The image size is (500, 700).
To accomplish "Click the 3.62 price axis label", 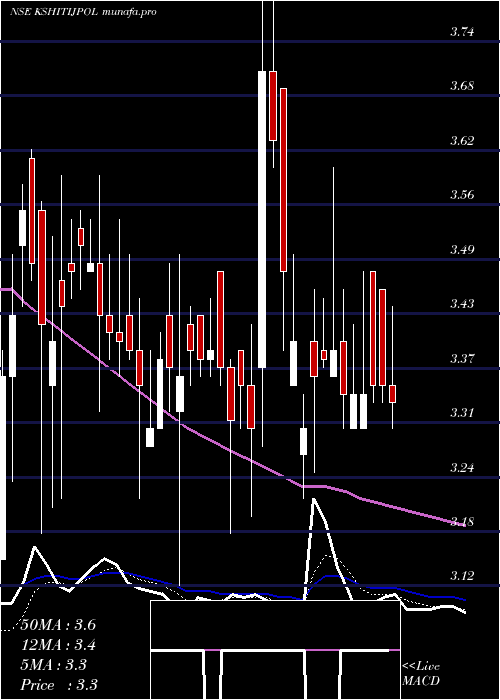I will [462, 141].
